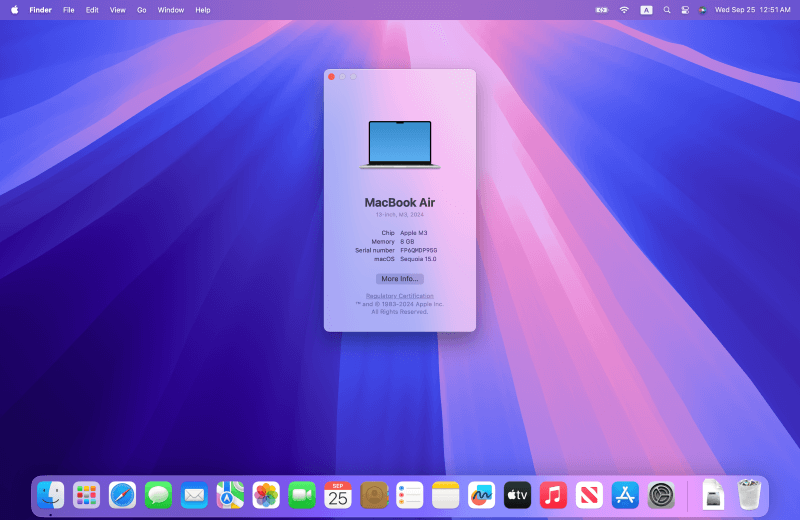Screen dimensions: 800x520
Task: Open the File menu
Action: pyautogui.click(x=68, y=10)
